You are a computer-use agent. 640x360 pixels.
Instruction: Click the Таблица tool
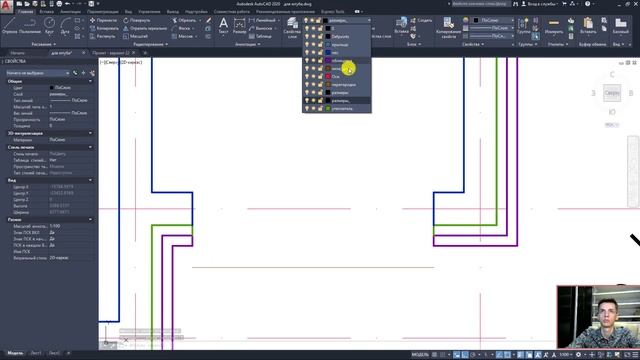(x=260, y=36)
